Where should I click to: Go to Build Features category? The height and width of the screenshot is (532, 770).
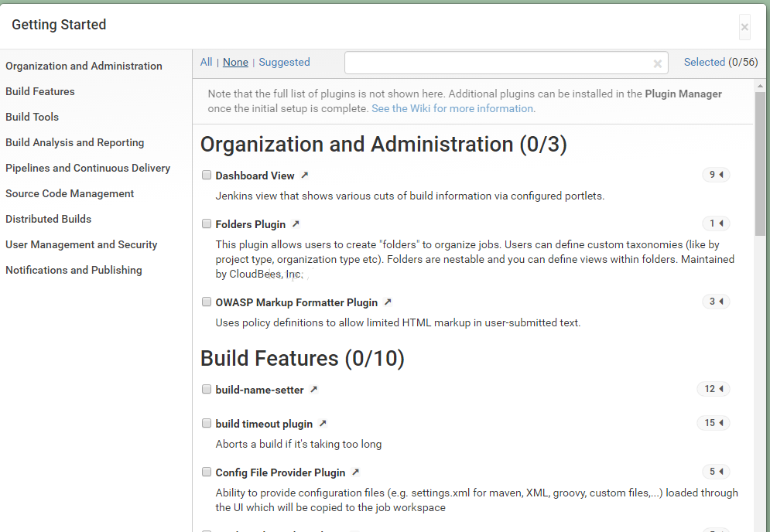(40, 91)
